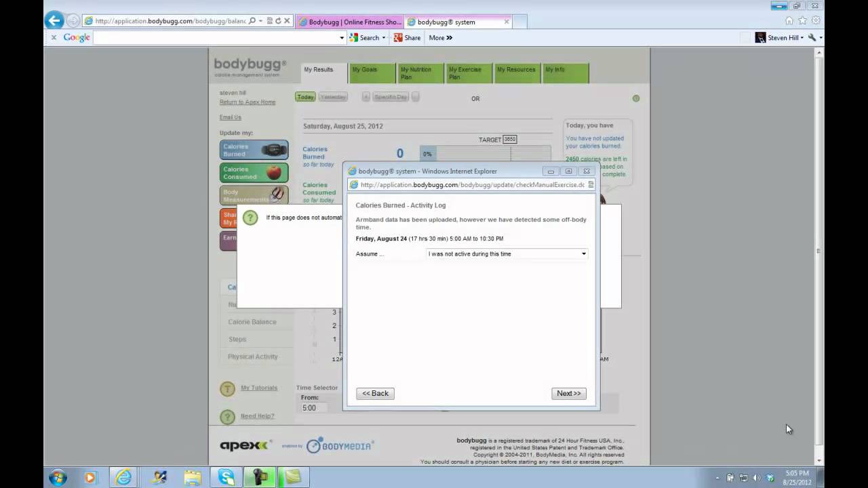
Task: Click the calories burned progress bar
Action: click(x=486, y=154)
